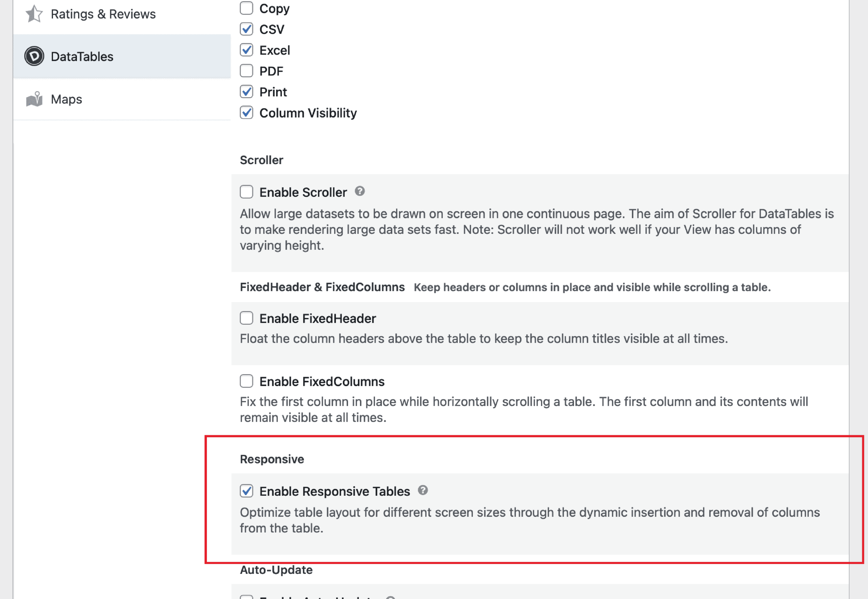This screenshot has height=599, width=868.
Task: Disable the CSV export option
Action: point(247,29)
